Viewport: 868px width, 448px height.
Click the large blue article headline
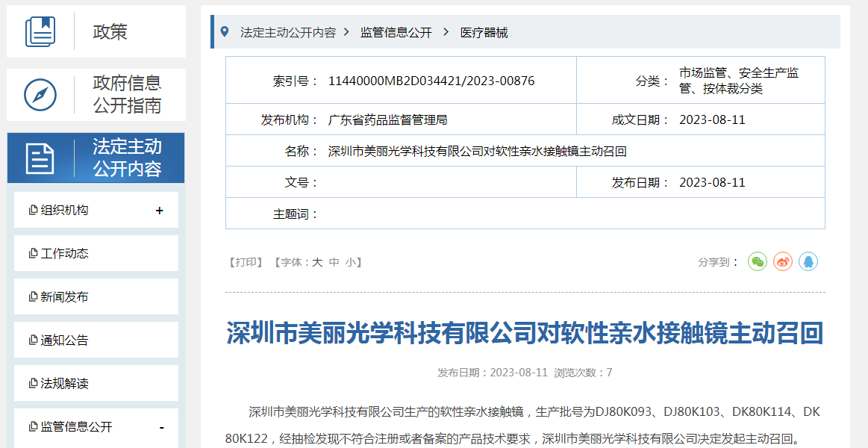525,333
